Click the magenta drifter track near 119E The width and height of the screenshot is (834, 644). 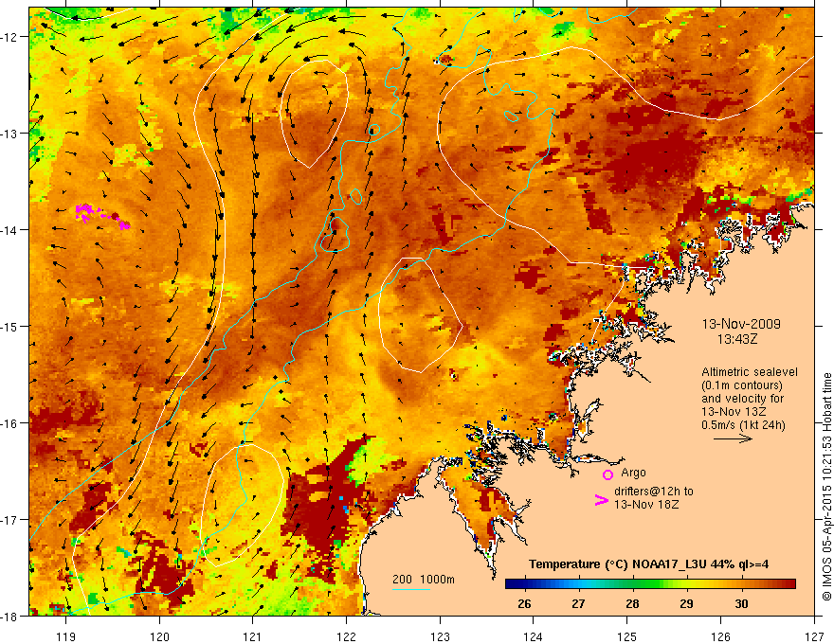[x=102, y=216]
